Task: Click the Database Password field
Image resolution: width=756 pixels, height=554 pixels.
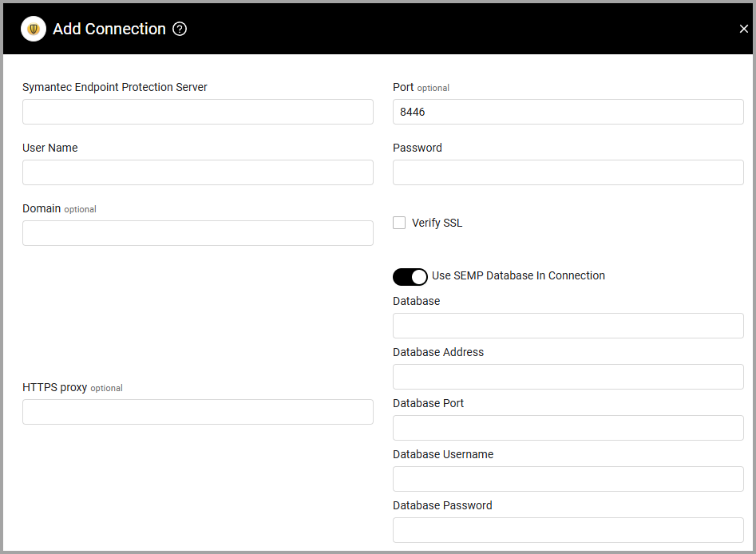Action: [568, 530]
